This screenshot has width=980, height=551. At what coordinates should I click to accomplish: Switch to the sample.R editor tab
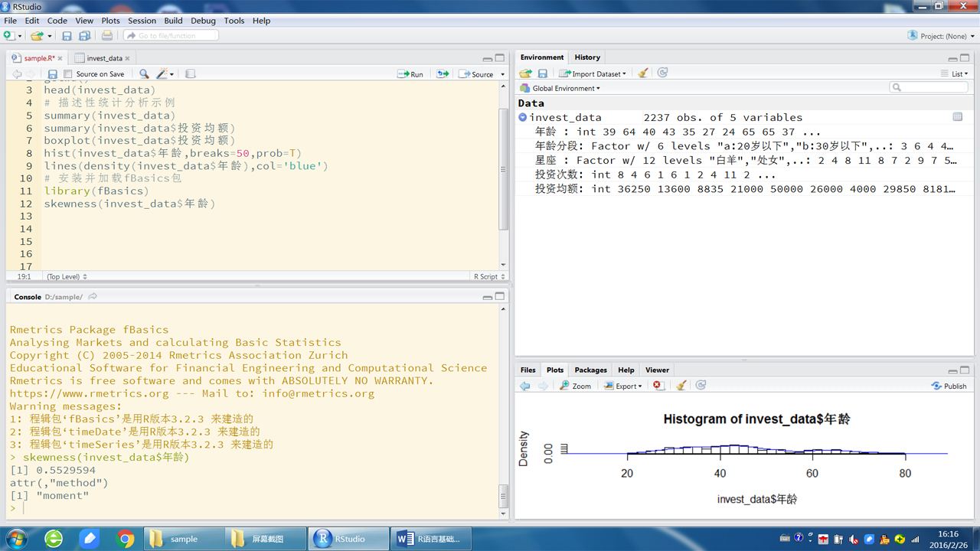pyautogui.click(x=39, y=58)
